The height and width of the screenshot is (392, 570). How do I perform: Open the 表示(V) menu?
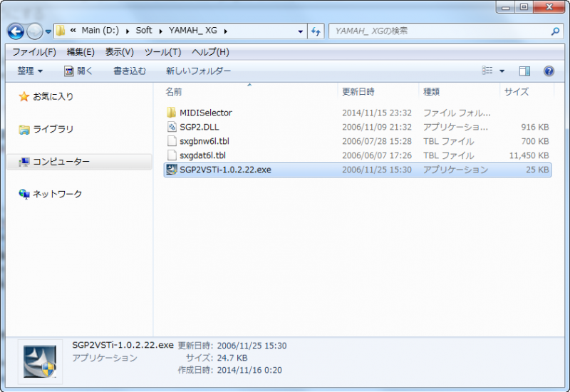click(119, 52)
